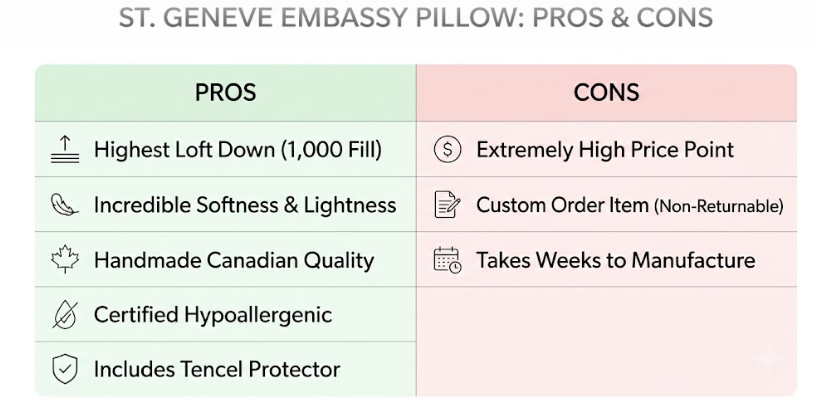Select the feather icon next to Incredible Softness
Screen dimensions: 816x412
65,204
